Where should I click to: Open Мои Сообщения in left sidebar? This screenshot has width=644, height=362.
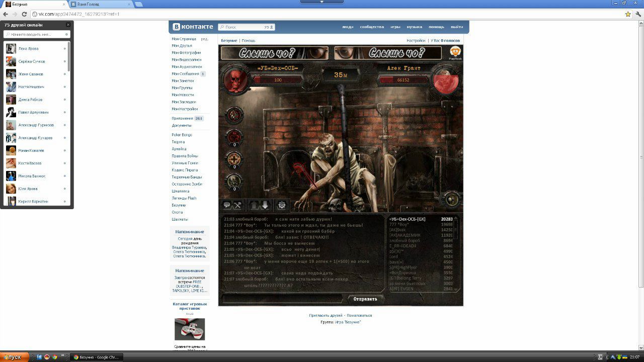pos(185,74)
